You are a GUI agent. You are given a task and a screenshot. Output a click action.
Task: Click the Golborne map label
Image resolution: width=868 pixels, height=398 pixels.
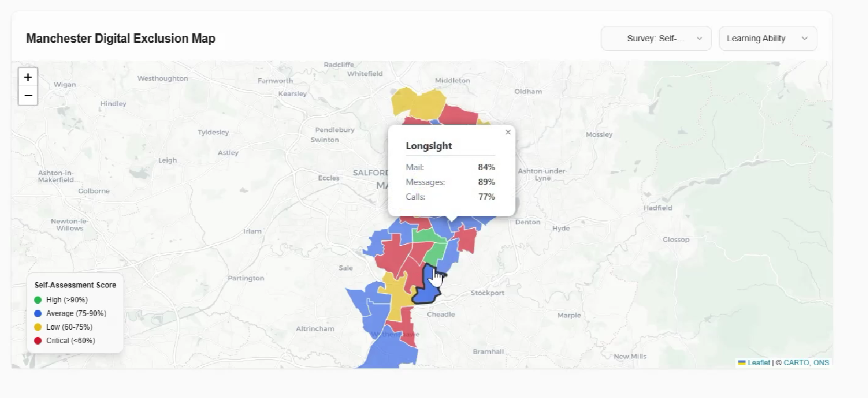[94, 191]
